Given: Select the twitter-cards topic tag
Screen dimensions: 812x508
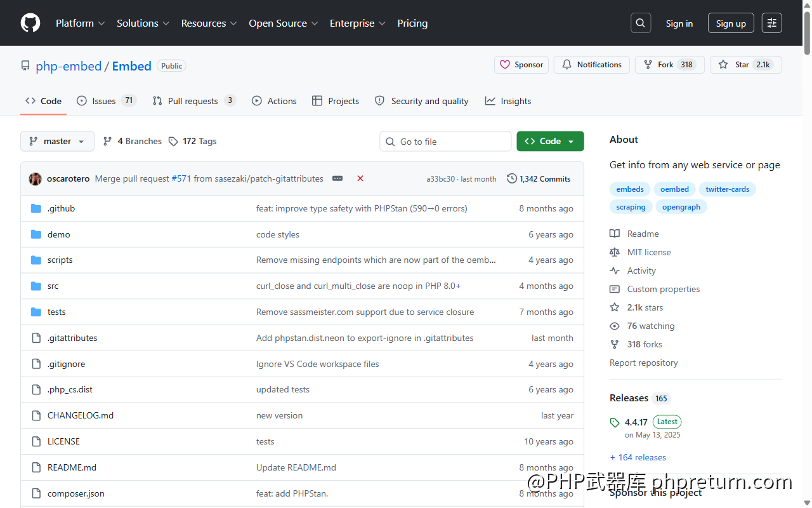Looking at the screenshot, I should click(x=728, y=189).
